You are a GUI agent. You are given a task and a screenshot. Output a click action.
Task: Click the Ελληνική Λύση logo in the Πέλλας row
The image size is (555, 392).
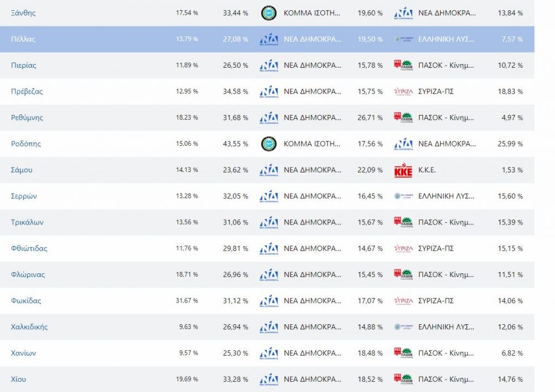pyautogui.click(x=403, y=40)
